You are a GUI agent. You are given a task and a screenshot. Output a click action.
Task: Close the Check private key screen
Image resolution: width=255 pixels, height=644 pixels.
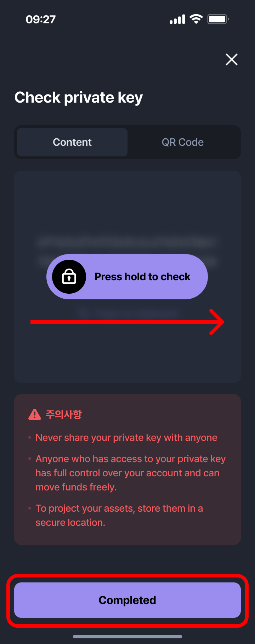pos(232,59)
